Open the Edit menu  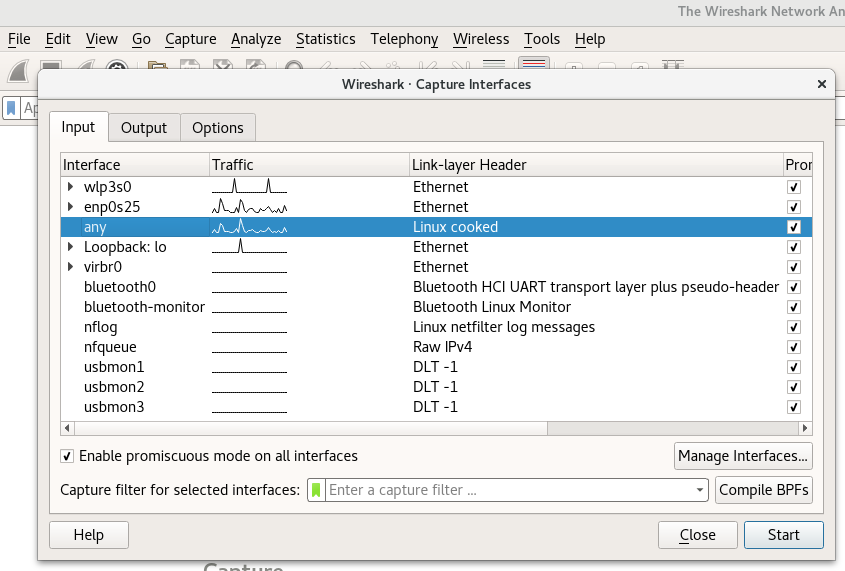pos(58,39)
